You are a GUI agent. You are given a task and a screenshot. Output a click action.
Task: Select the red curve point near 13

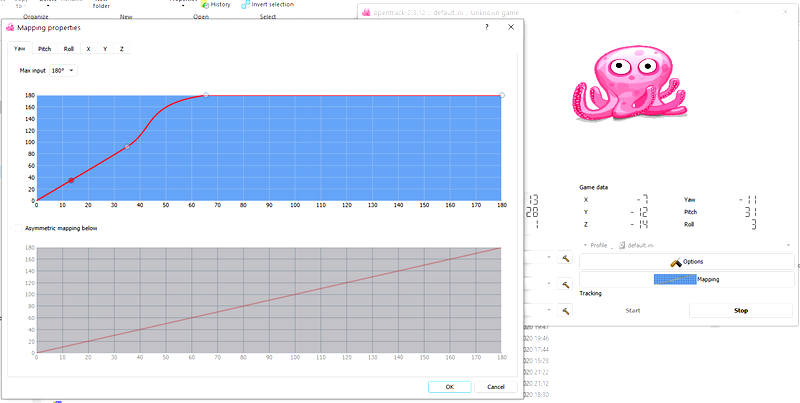coord(71,181)
